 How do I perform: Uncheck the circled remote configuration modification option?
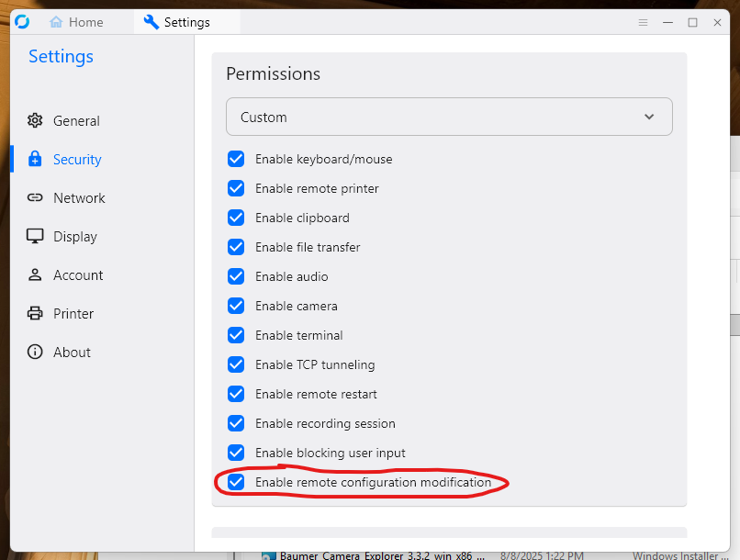(x=236, y=482)
